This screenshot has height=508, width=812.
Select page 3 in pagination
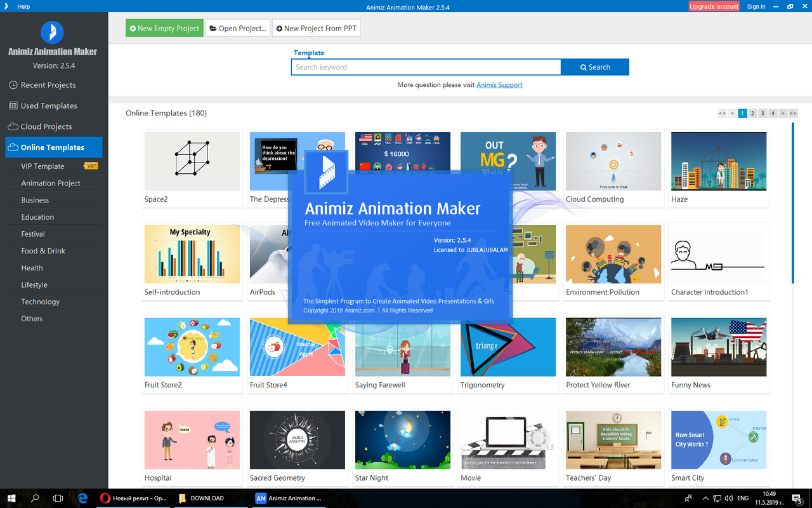(763, 114)
